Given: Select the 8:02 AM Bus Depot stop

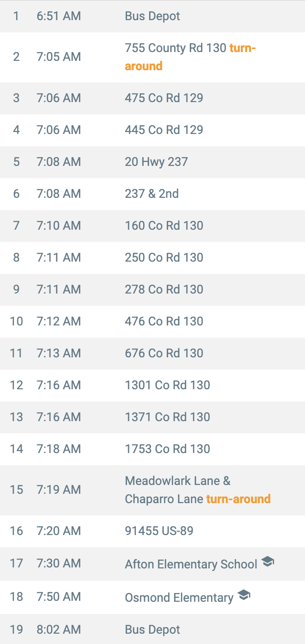Looking at the screenshot, I should [152, 629].
